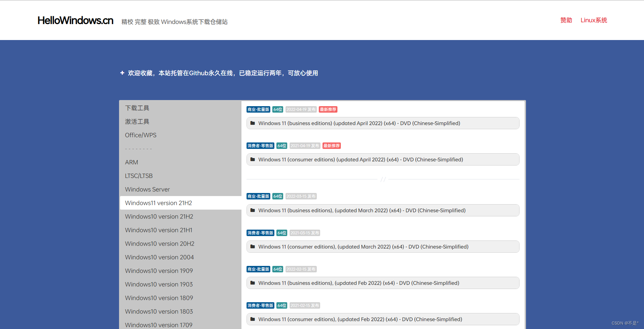
Task: Select Windows10 version 20H2 sidebar item
Action: (180, 244)
